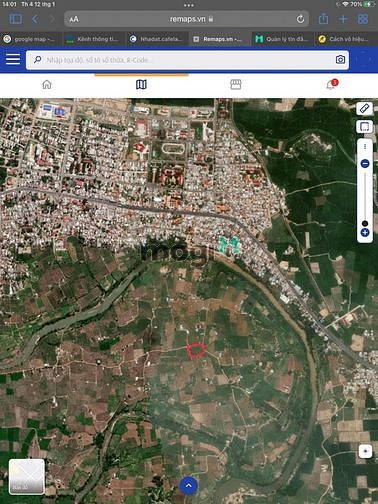The image size is (378, 504).
Task: Select the area selection tool
Action: point(365,126)
